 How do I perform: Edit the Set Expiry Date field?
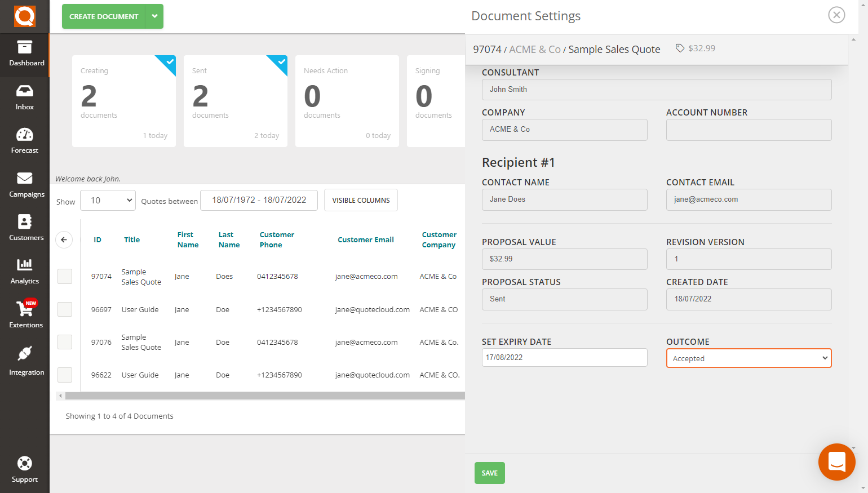coord(564,357)
